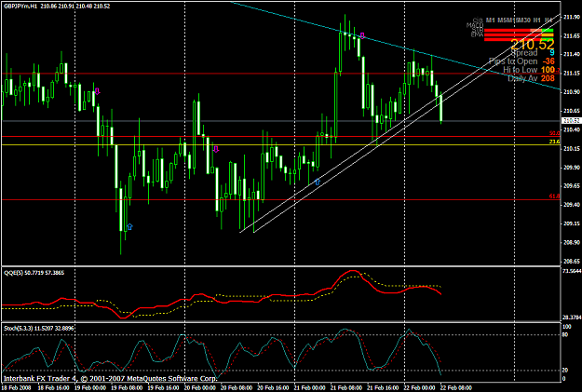
Task: Click the 209.90 price axis label
Action: coord(572,167)
